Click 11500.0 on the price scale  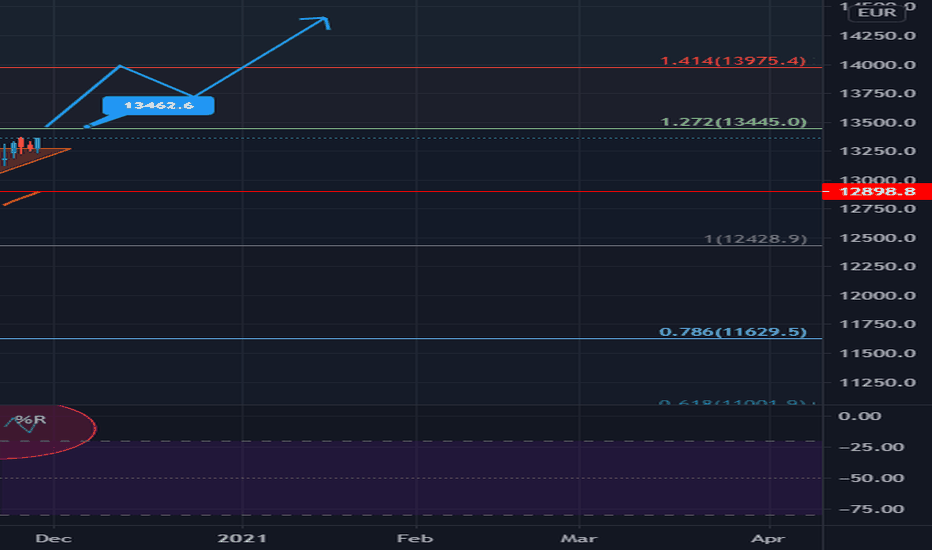877,353
